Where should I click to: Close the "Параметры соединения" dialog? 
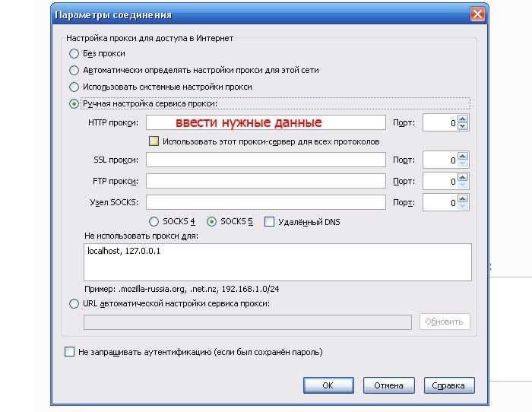[x=477, y=14]
